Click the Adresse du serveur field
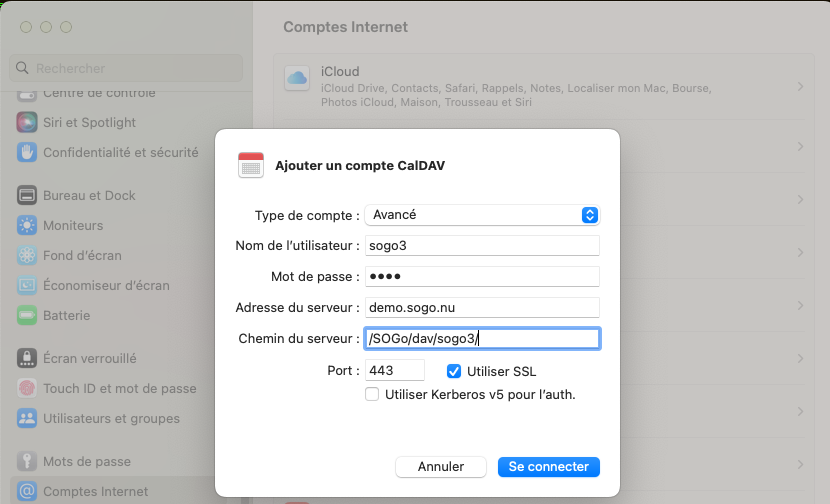Screen dimensions: 830x504 (481, 307)
